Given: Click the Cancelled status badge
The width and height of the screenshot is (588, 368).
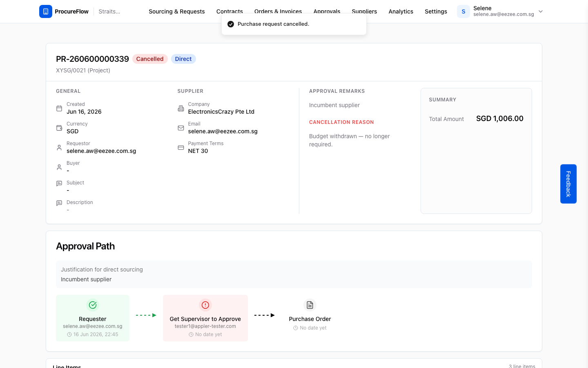Looking at the screenshot, I should coord(150,59).
